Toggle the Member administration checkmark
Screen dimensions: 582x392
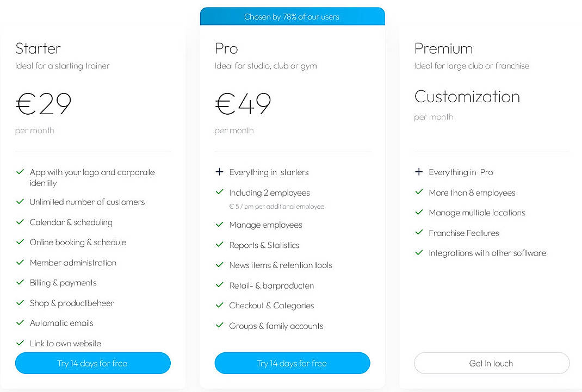20,263
